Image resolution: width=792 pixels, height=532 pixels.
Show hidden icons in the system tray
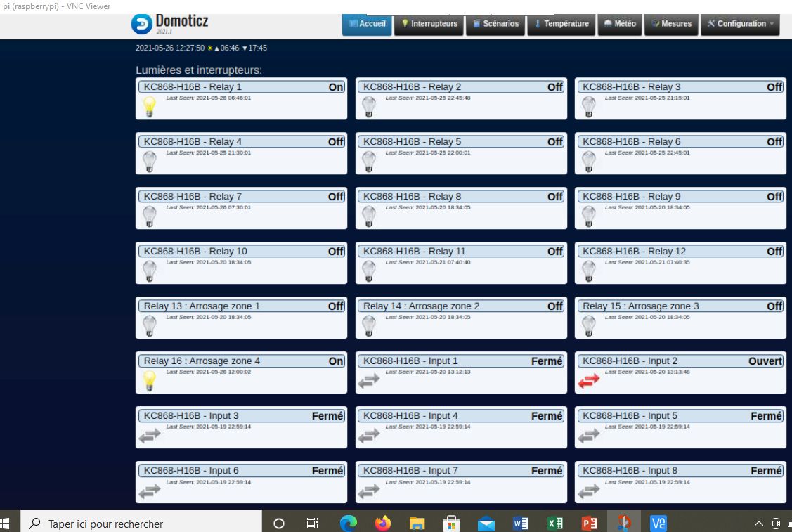[x=759, y=524]
